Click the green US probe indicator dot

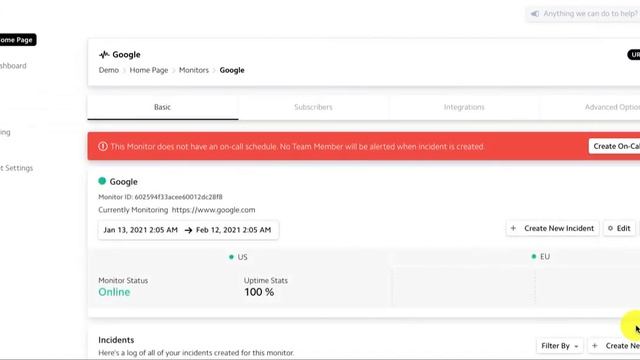[x=231, y=257]
